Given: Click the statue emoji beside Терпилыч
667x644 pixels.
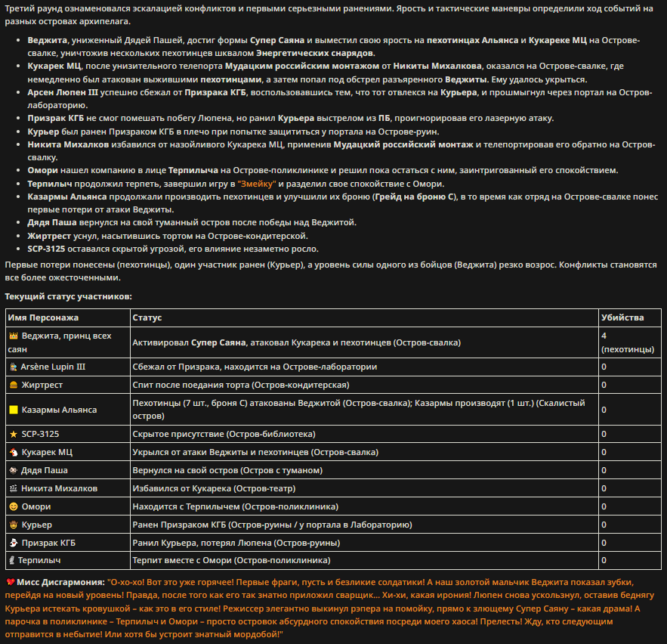Looking at the screenshot, I should click(x=12, y=561).
